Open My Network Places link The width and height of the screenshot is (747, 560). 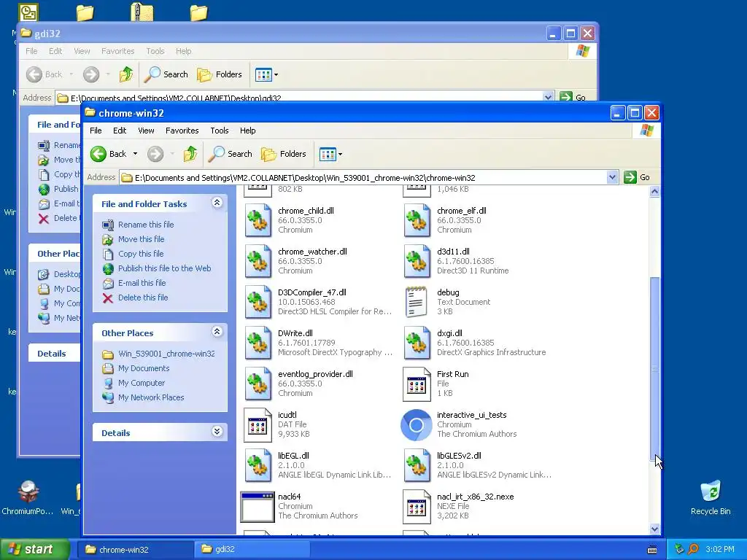[x=150, y=397]
